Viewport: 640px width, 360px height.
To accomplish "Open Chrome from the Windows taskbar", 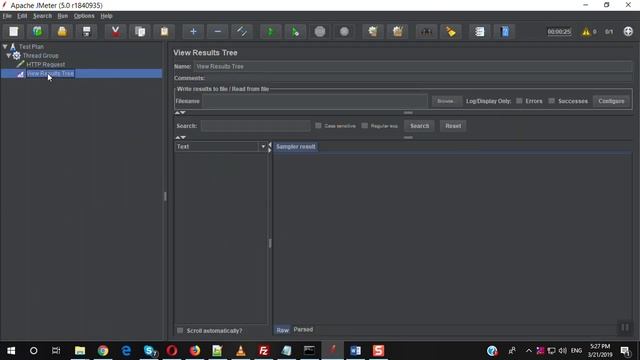I will pyautogui.click(x=103, y=351).
